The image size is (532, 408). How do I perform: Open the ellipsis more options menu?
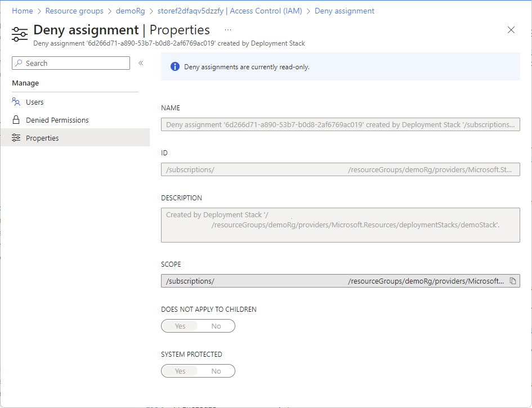click(x=228, y=30)
